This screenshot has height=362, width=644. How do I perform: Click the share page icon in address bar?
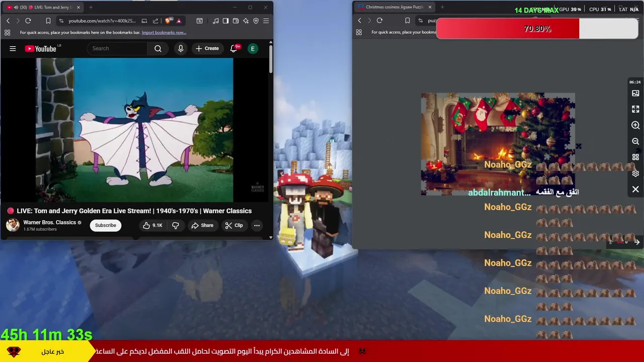[155, 21]
